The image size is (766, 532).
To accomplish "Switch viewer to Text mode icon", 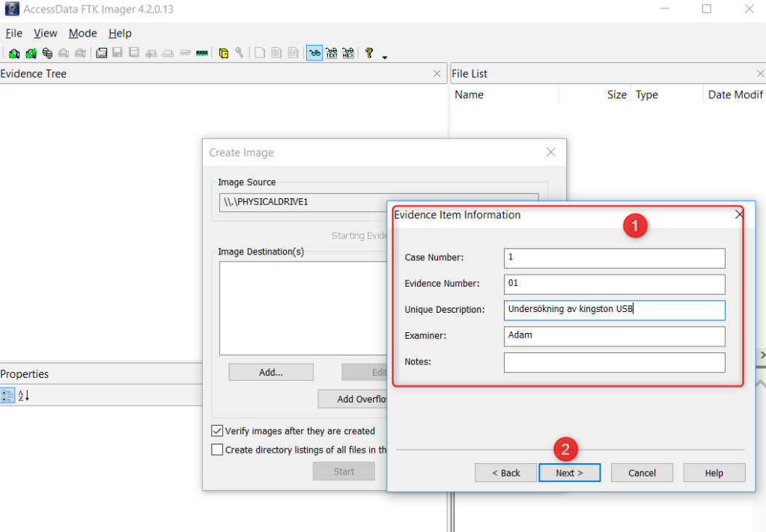I will click(332, 53).
